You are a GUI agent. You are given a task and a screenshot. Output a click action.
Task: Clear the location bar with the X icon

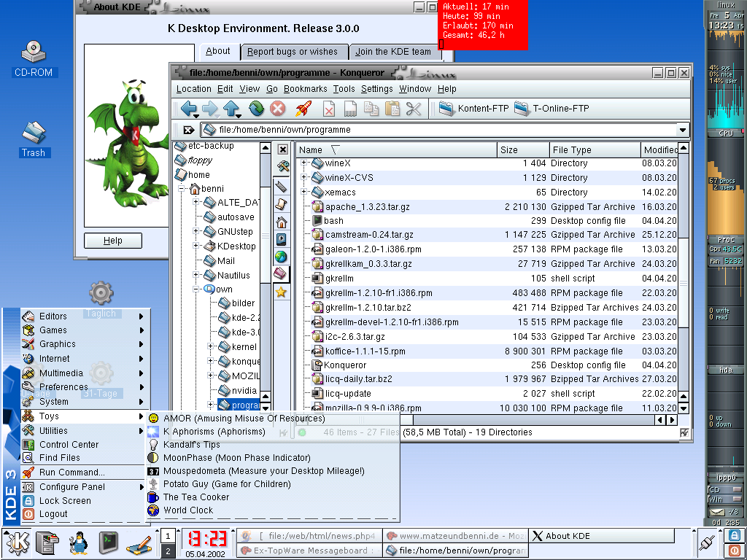point(189,130)
